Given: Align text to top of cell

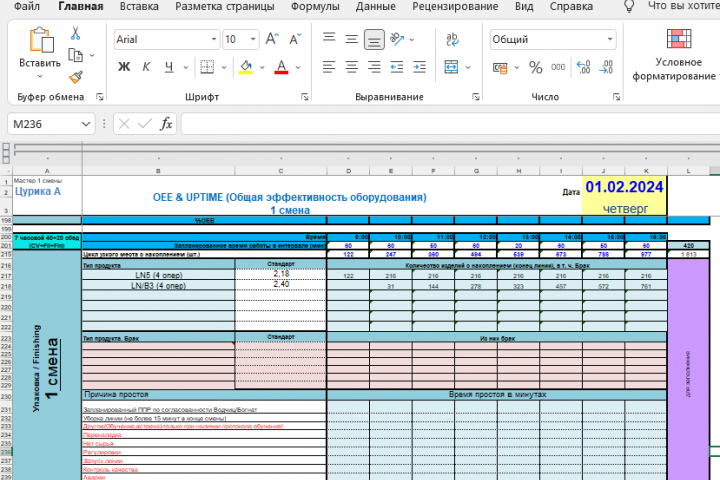Looking at the screenshot, I should point(329,39).
